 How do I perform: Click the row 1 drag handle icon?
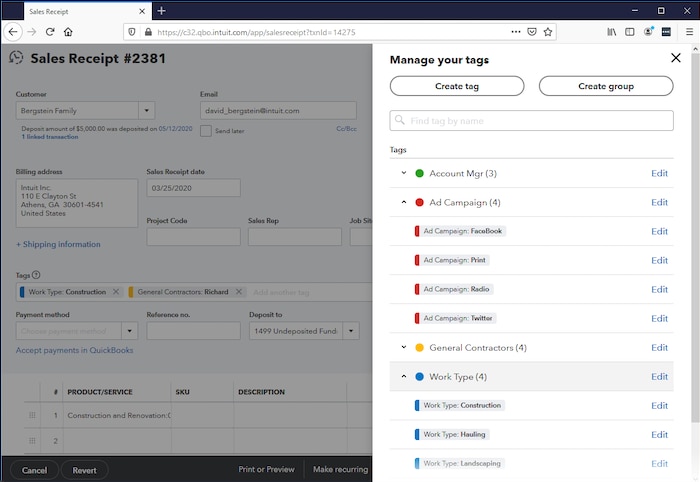(32, 415)
